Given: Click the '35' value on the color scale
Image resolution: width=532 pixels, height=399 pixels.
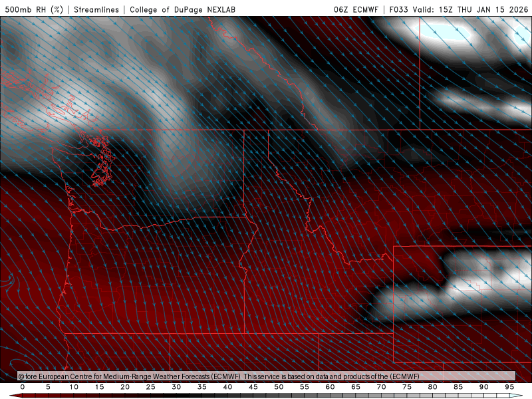Looking at the screenshot, I should tap(202, 387).
